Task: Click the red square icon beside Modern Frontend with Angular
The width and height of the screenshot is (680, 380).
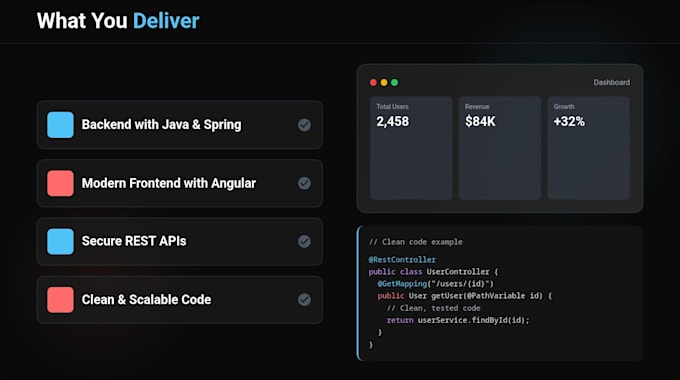Action: (60, 183)
